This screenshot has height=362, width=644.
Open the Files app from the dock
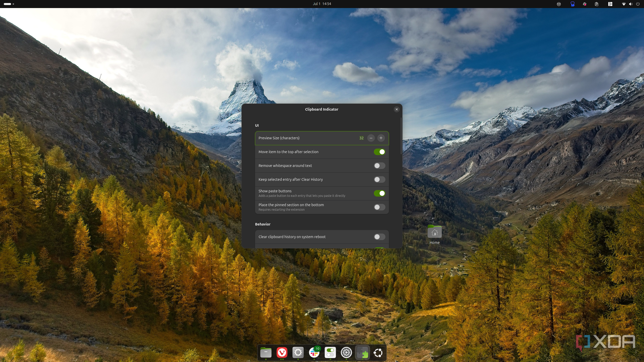pyautogui.click(x=266, y=352)
